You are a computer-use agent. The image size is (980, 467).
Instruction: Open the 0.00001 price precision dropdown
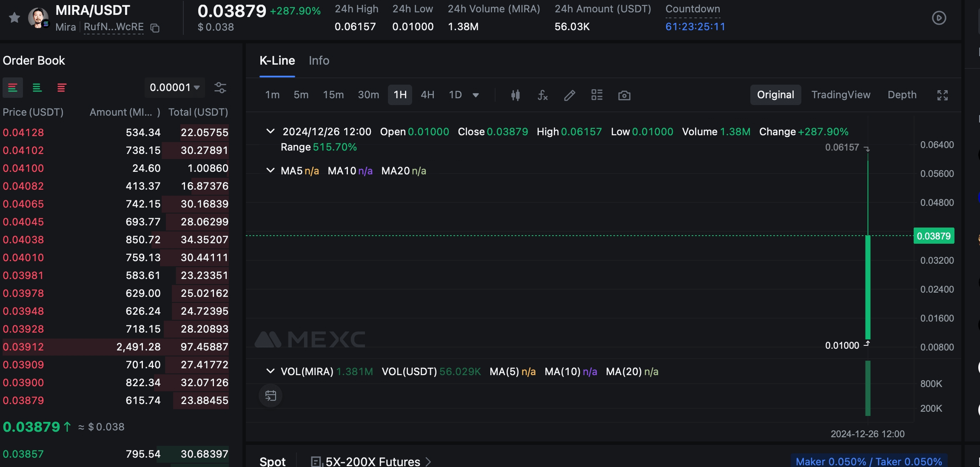(x=174, y=88)
